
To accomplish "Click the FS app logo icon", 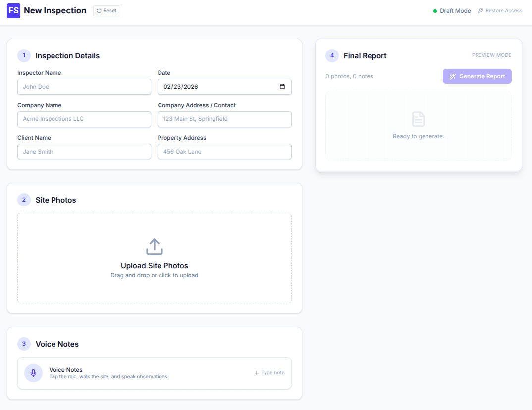I will pyautogui.click(x=13, y=10).
